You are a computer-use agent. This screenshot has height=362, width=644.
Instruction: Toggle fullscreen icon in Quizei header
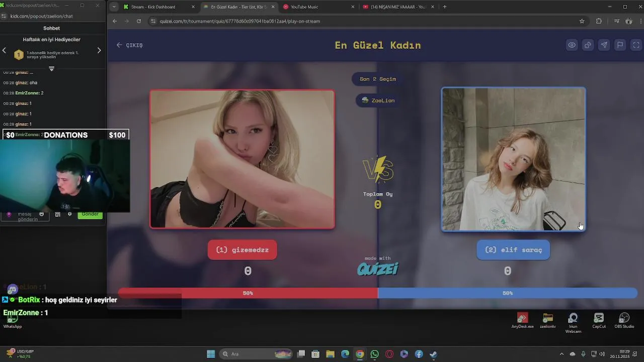point(636,45)
